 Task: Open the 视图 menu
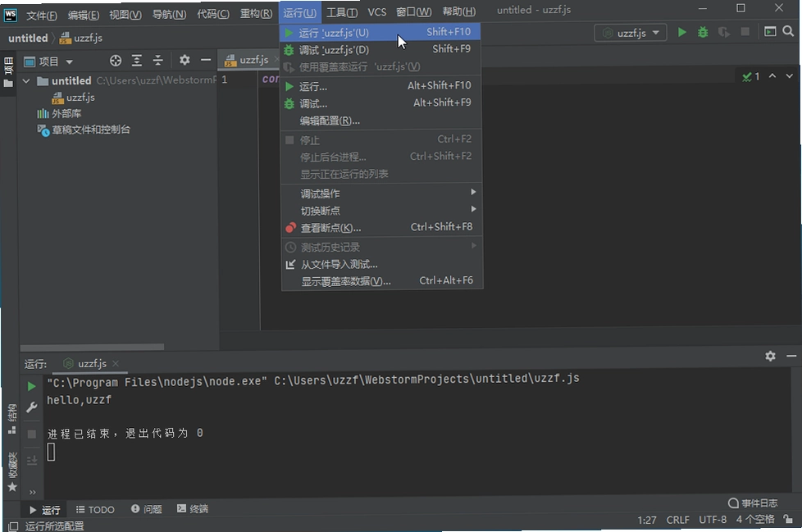pyautogui.click(x=125, y=14)
